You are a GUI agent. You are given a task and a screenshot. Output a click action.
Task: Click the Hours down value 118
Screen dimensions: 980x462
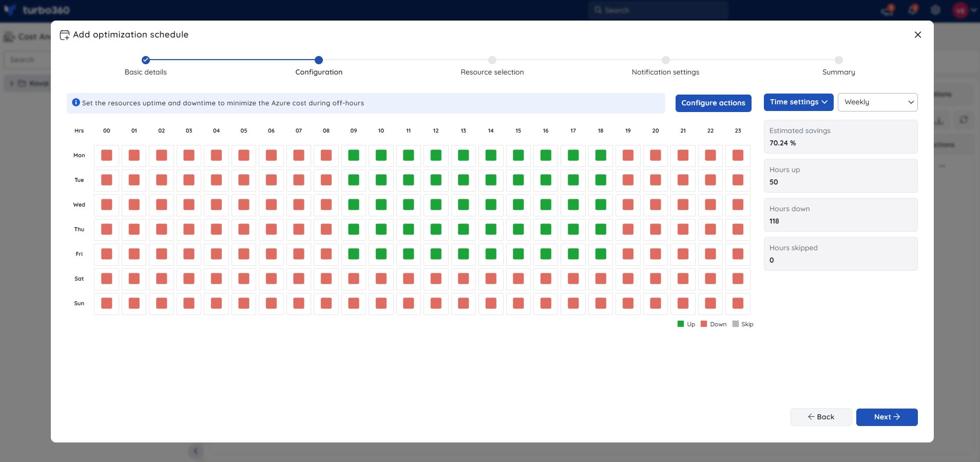(x=774, y=221)
